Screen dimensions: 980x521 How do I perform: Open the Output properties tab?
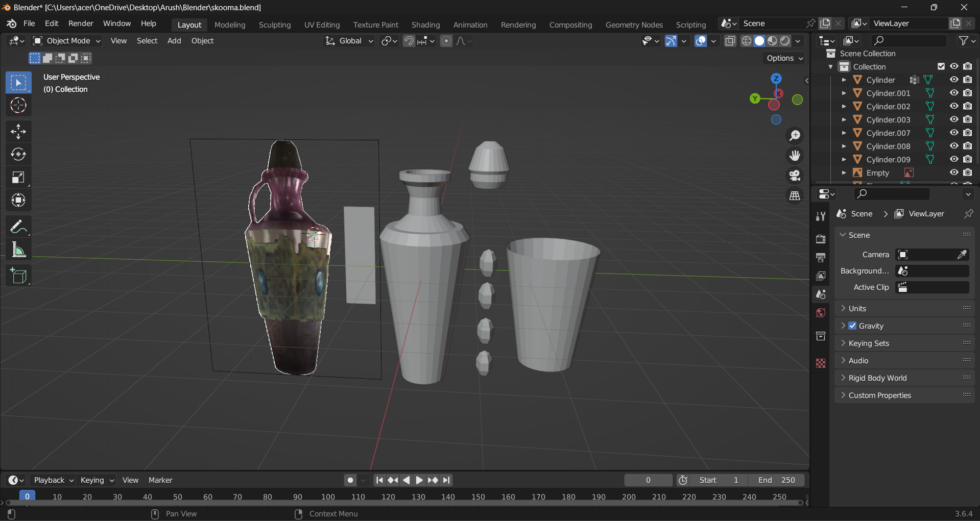821,257
